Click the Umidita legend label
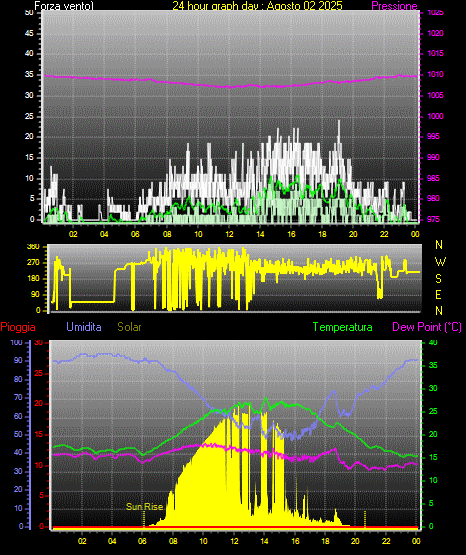This screenshot has height=555, width=466. [84, 327]
